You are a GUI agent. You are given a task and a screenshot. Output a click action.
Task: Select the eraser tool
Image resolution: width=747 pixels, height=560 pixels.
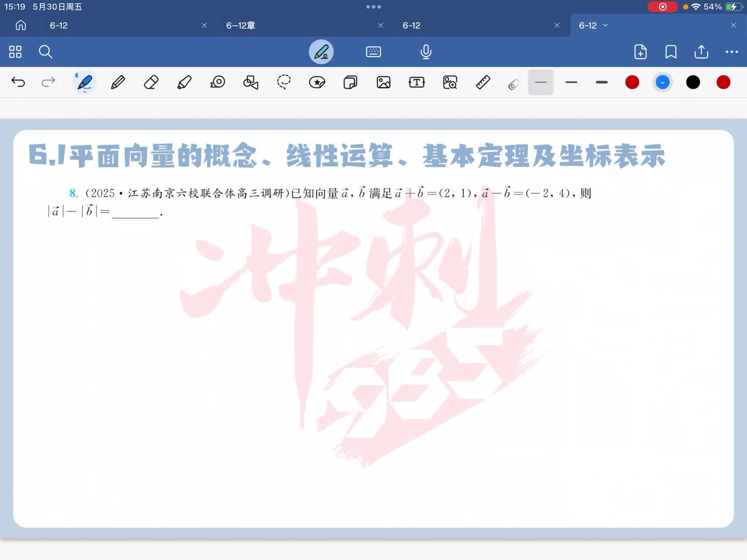(x=151, y=82)
